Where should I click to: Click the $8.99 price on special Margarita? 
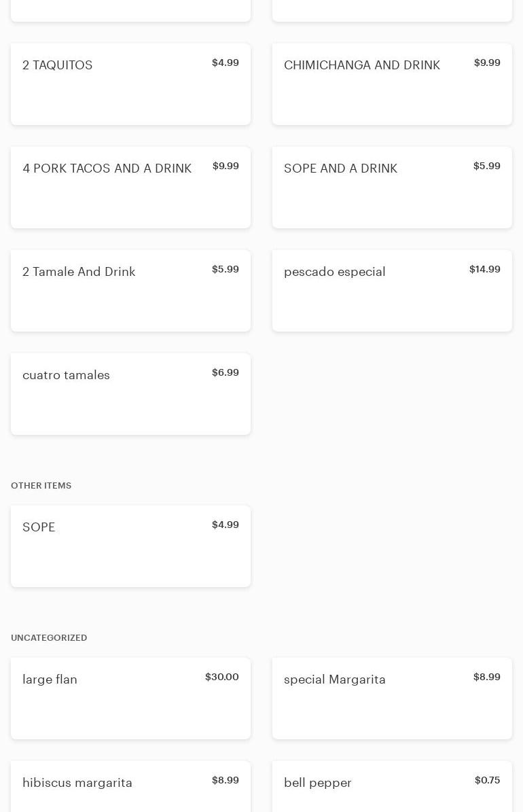[x=486, y=677]
